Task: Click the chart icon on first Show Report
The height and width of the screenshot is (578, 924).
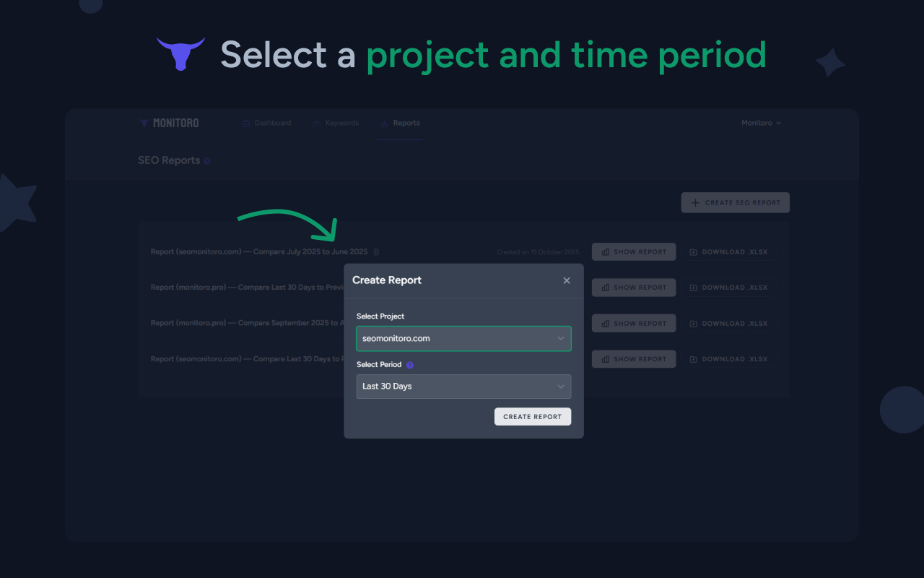Action: (x=607, y=251)
